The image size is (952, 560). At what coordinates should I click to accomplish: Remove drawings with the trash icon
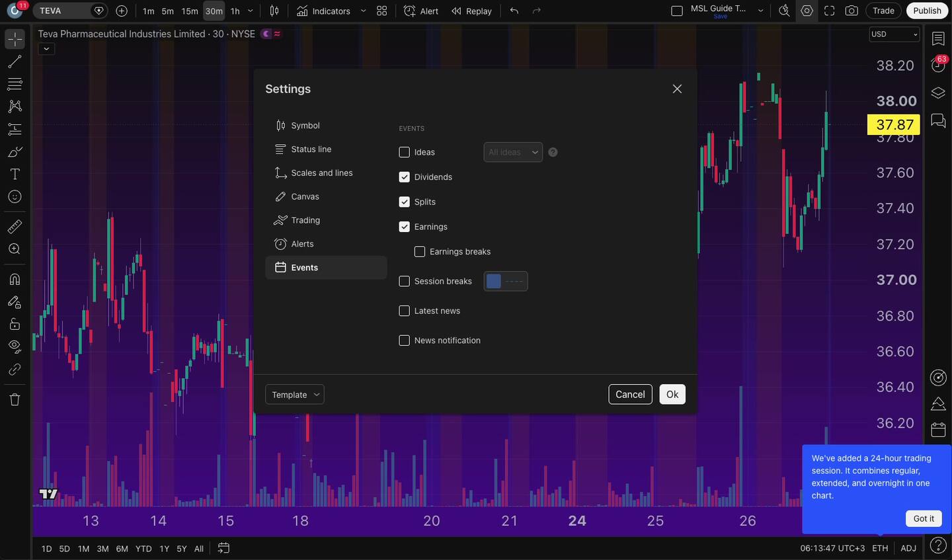[15, 399]
